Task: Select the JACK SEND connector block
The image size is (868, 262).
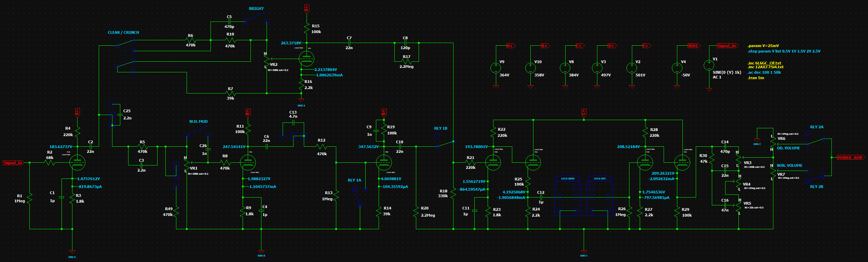Action: [x=568, y=198]
